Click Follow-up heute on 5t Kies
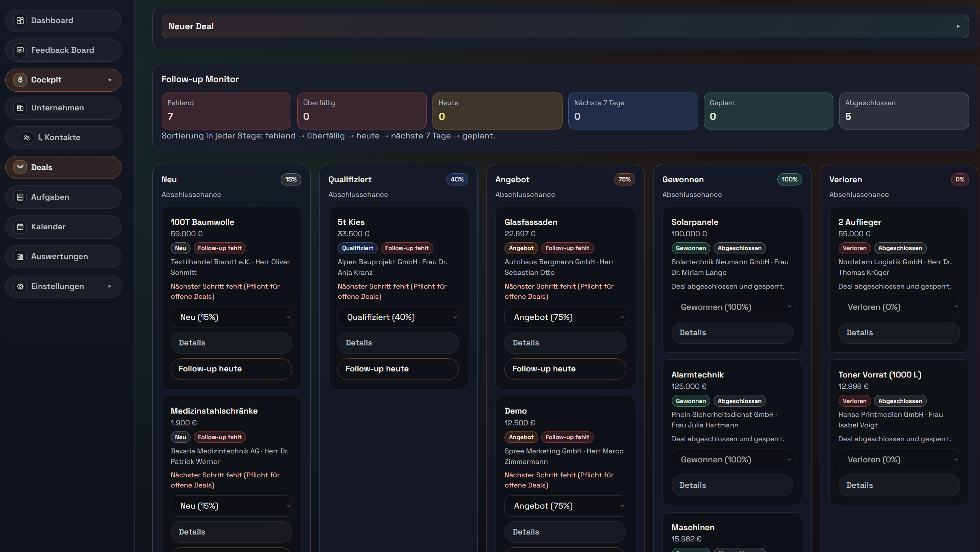 398,369
